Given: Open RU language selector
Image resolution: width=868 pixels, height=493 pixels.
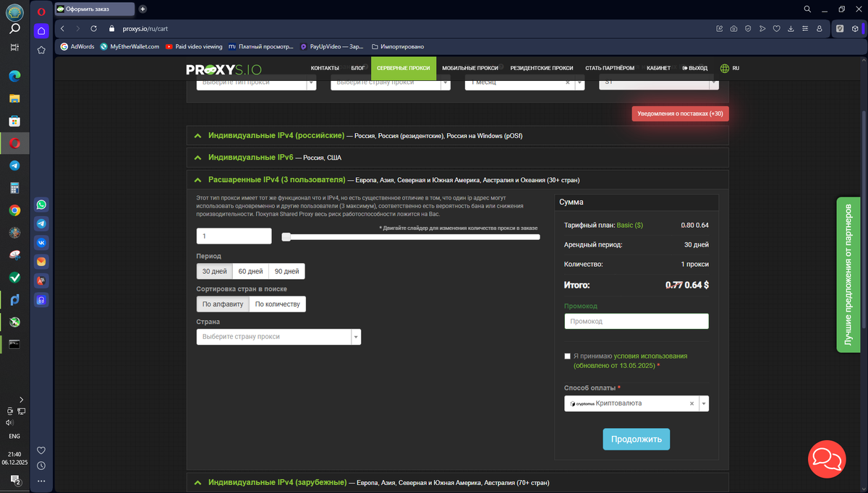Looking at the screenshot, I should 729,68.
